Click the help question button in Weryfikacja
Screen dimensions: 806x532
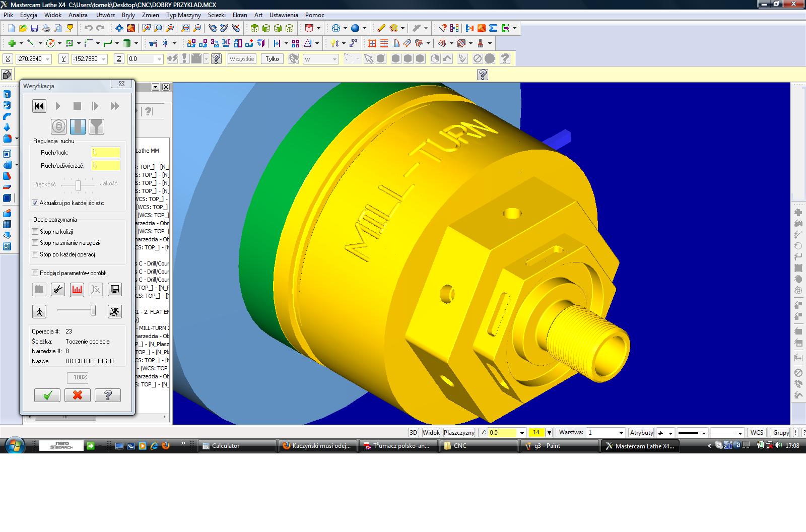coord(108,395)
